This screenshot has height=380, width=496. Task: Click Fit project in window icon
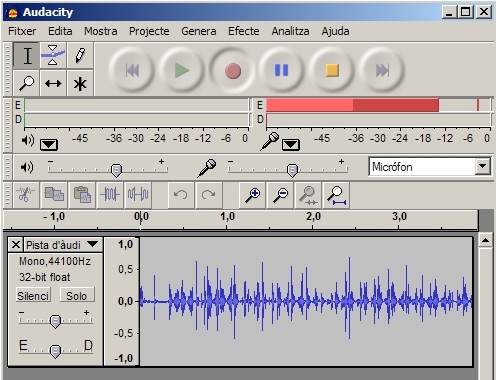(336, 195)
